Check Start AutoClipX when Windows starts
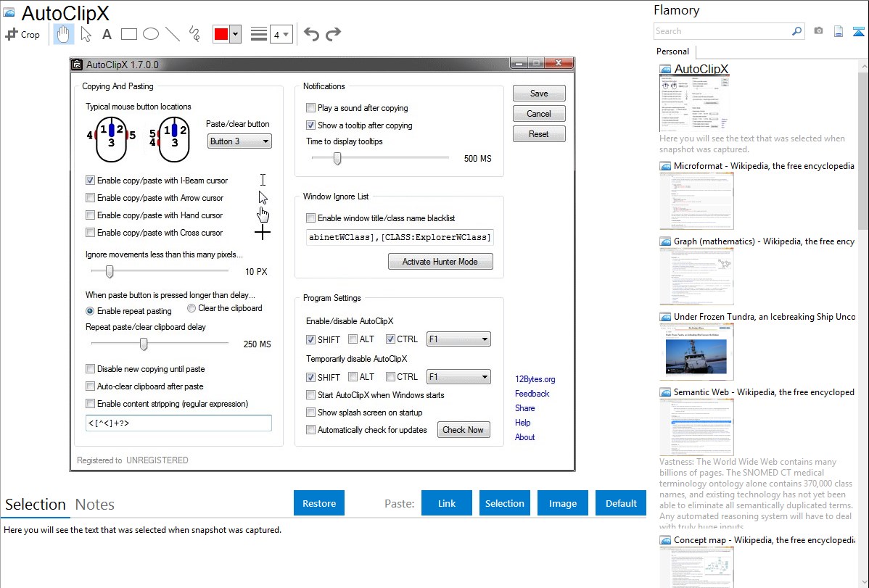The image size is (869, 588). [x=311, y=395]
